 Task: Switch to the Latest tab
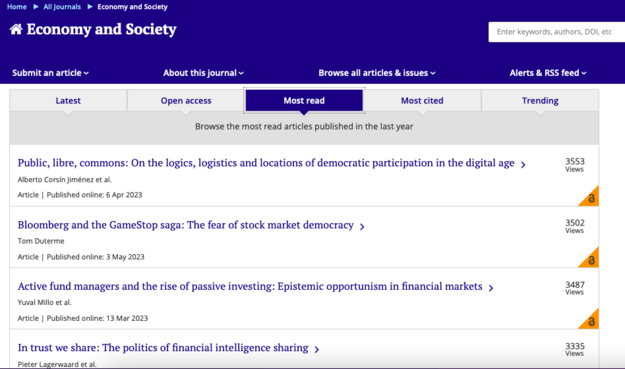tap(68, 100)
